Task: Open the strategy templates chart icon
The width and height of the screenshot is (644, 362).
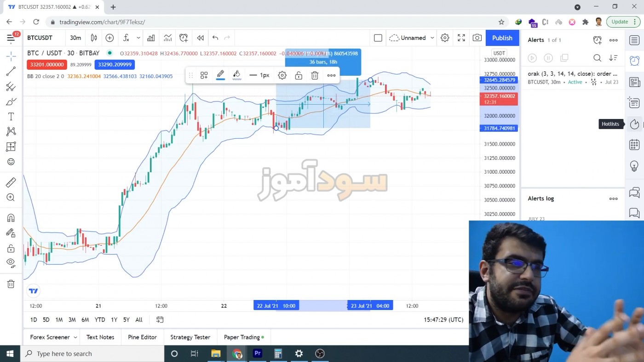Action: (167, 38)
